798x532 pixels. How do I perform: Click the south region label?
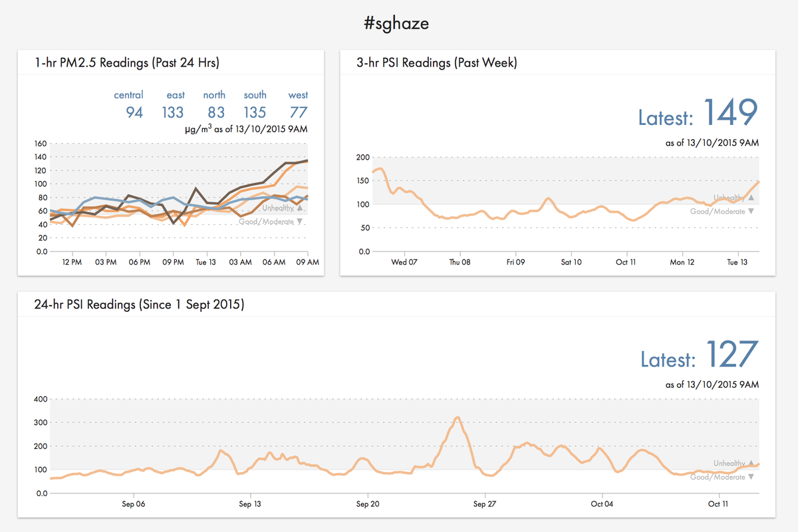(255, 95)
